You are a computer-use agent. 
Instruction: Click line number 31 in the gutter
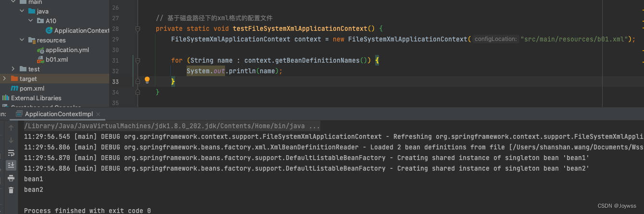tap(114, 61)
